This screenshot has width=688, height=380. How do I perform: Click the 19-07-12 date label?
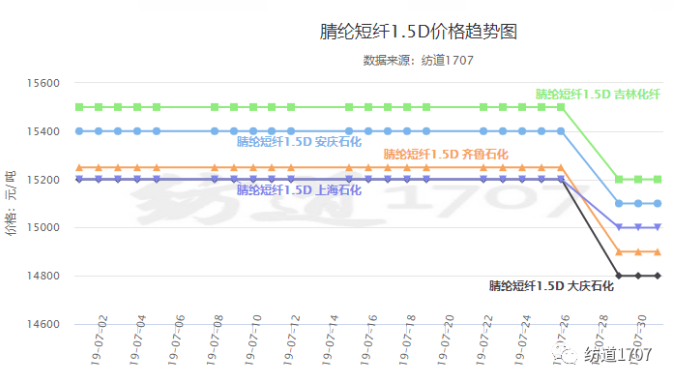tap(291, 340)
